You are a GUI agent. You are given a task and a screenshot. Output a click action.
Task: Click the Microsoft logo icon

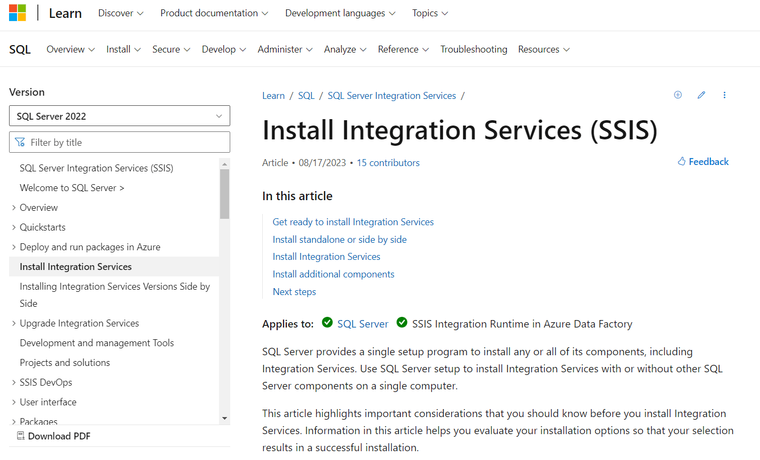pyautogui.click(x=17, y=13)
